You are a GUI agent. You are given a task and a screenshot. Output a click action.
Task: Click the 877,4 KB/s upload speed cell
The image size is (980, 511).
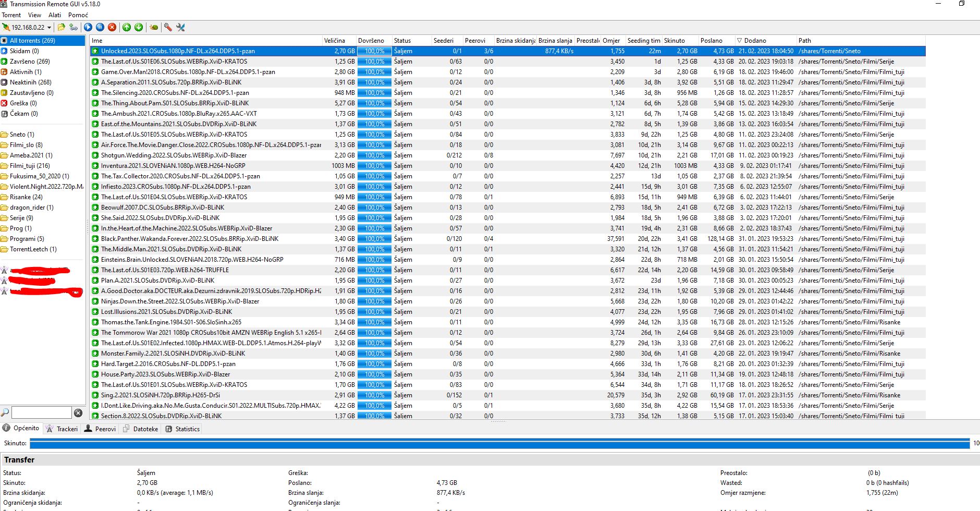click(556, 51)
